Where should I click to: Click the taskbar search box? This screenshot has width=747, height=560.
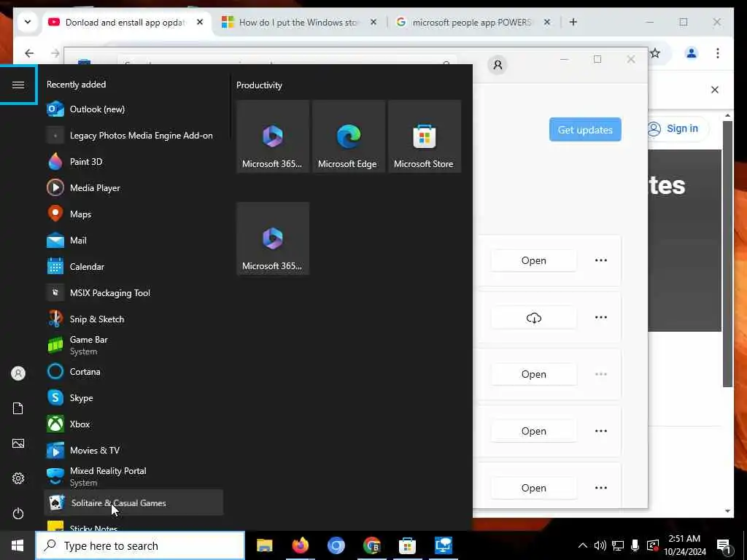tap(140, 545)
